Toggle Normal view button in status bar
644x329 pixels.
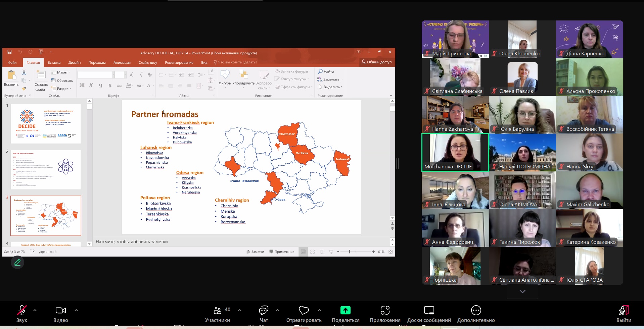pos(303,252)
